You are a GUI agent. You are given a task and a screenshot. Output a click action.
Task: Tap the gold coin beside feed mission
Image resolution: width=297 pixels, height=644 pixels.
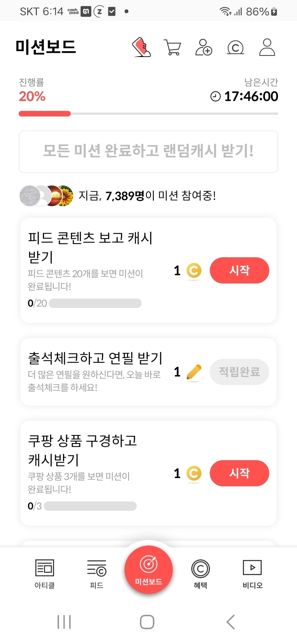(x=194, y=271)
